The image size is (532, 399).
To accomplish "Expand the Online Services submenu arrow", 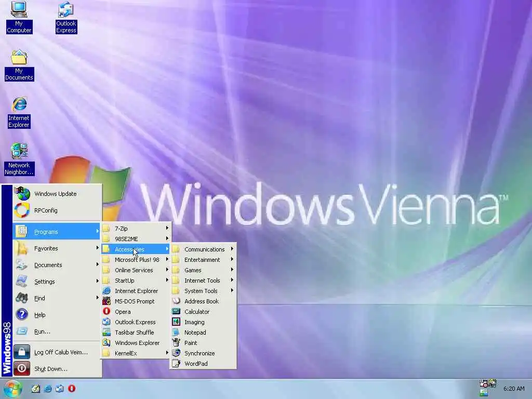I will (x=167, y=270).
